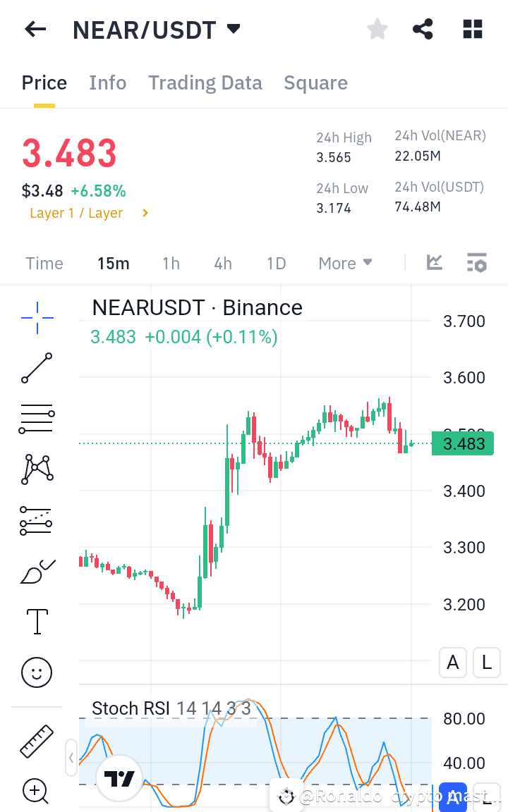Click the 24h Vol(USDT) value 74.48M
The image size is (508, 812).
point(418,207)
